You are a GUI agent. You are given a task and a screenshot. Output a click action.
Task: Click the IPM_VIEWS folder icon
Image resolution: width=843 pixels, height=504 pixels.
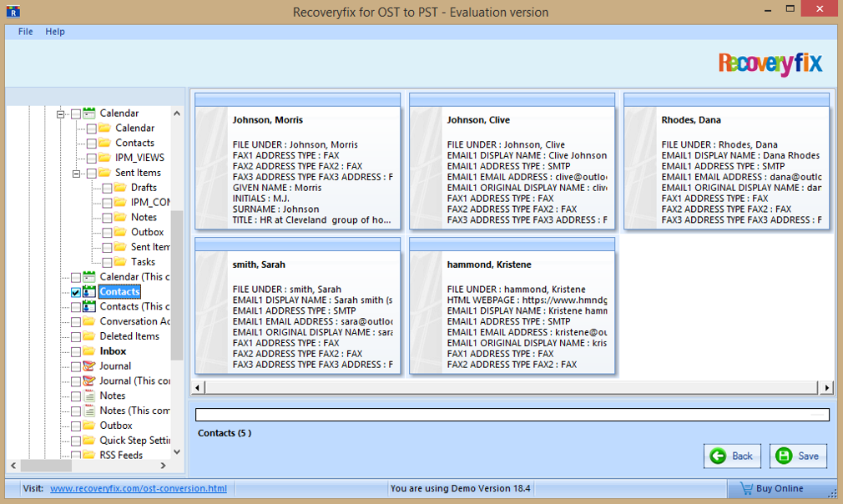coord(105,158)
